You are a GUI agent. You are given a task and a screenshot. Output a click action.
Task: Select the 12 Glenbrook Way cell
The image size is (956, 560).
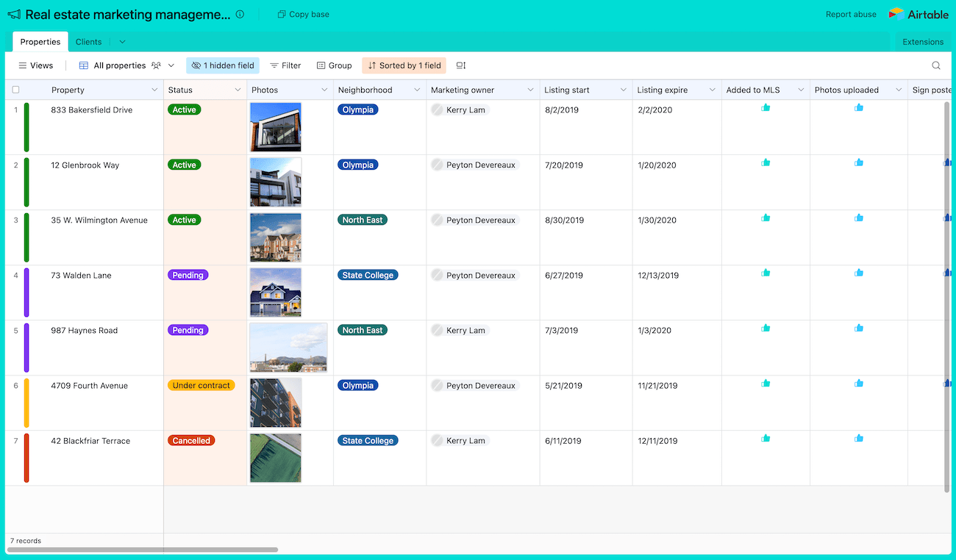(x=102, y=182)
